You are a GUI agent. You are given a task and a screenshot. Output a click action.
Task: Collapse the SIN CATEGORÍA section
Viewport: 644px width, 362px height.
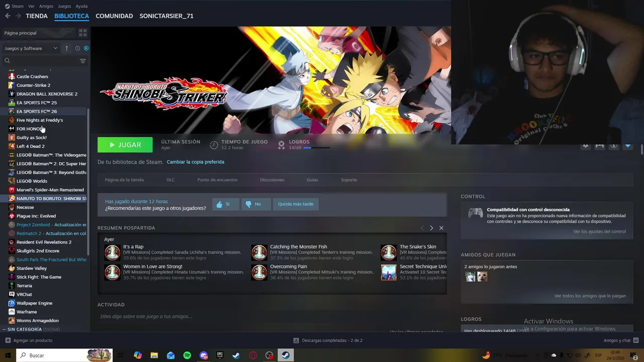pos(5,329)
